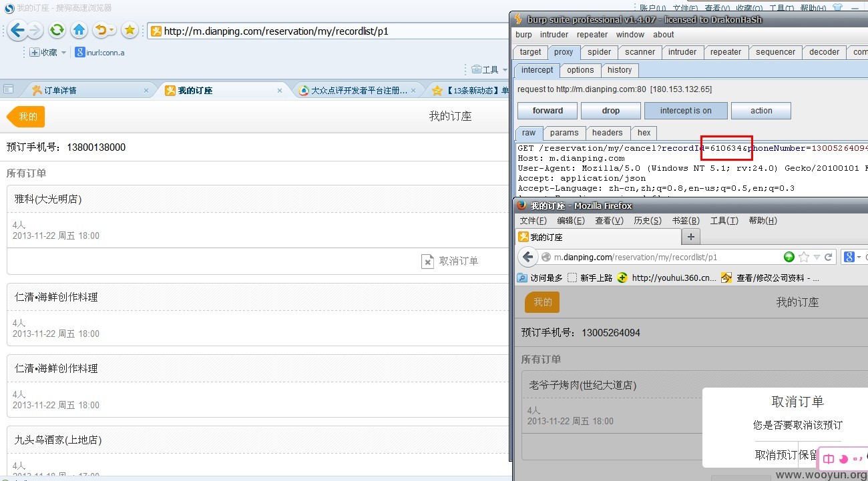Open Firefox 工具(T) menu

click(x=724, y=221)
